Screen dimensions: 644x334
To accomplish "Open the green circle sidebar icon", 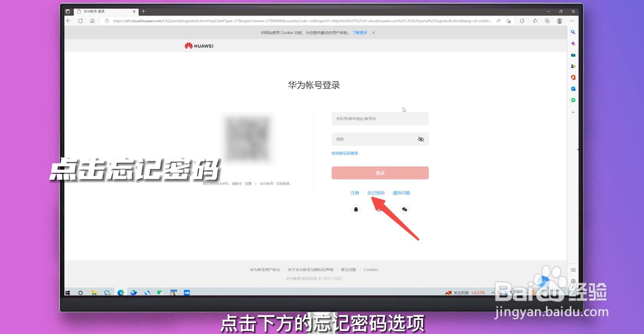I will pyautogui.click(x=573, y=100).
